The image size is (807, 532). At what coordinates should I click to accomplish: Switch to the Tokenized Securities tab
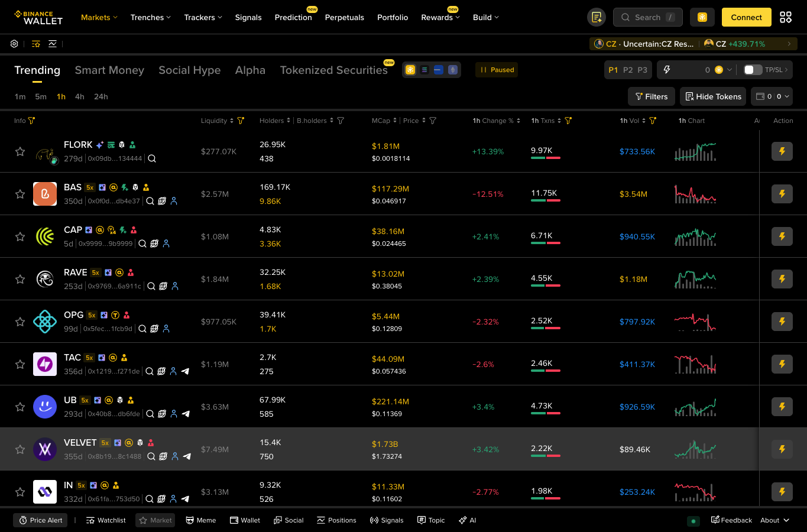(334, 70)
